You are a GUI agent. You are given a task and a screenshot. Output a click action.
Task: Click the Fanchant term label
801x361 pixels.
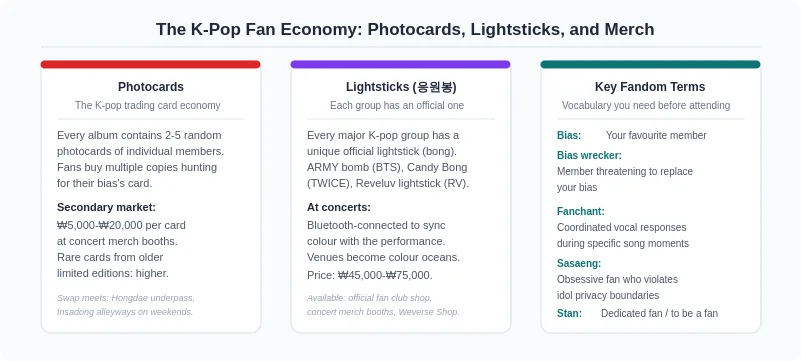(580, 211)
